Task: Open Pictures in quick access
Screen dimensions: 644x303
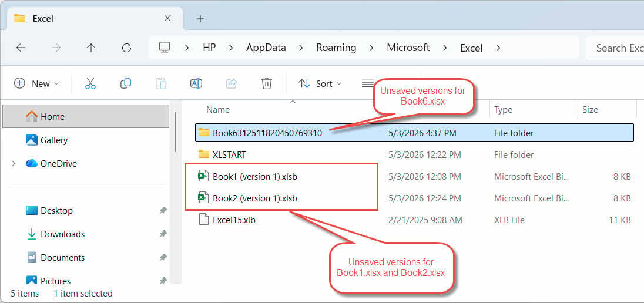Action: (x=55, y=281)
